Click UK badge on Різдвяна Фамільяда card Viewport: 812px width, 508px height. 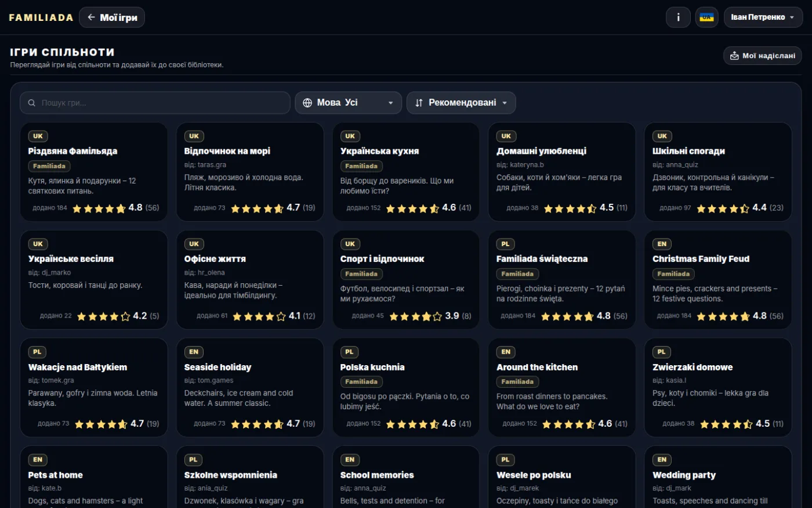pyautogui.click(x=38, y=136)
